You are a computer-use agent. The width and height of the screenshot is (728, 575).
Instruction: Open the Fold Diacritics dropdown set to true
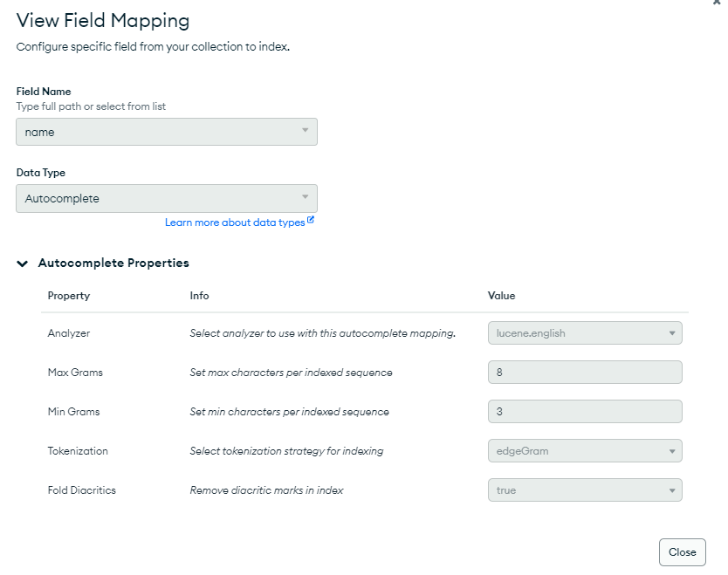pyautogui.click(x=584, y=490)
